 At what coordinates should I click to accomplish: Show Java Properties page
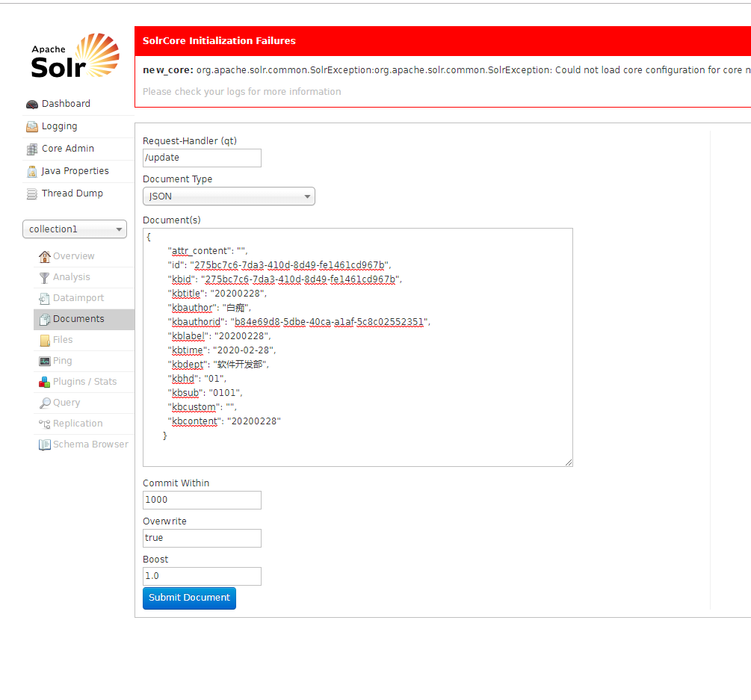pyautogui.click(x=75, y=171)
